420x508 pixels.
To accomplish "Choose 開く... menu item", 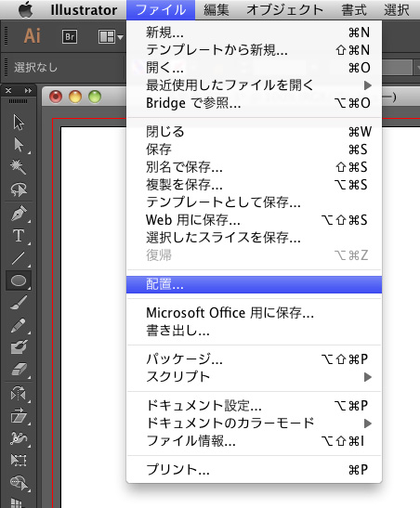I will pyautogui.click(x=254, y=68).
